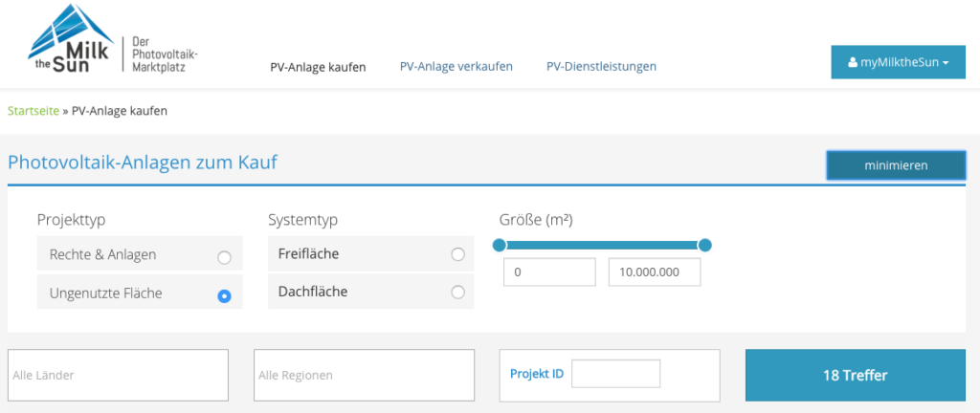
Task: Select the Rechte & Anlagen radio option
Action: click(x=224, y=256)
